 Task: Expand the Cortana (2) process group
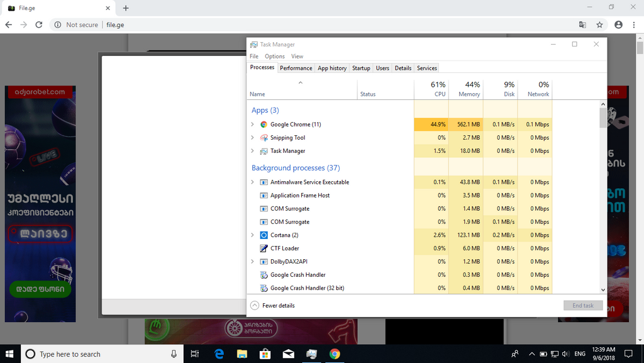pos(253,235)
